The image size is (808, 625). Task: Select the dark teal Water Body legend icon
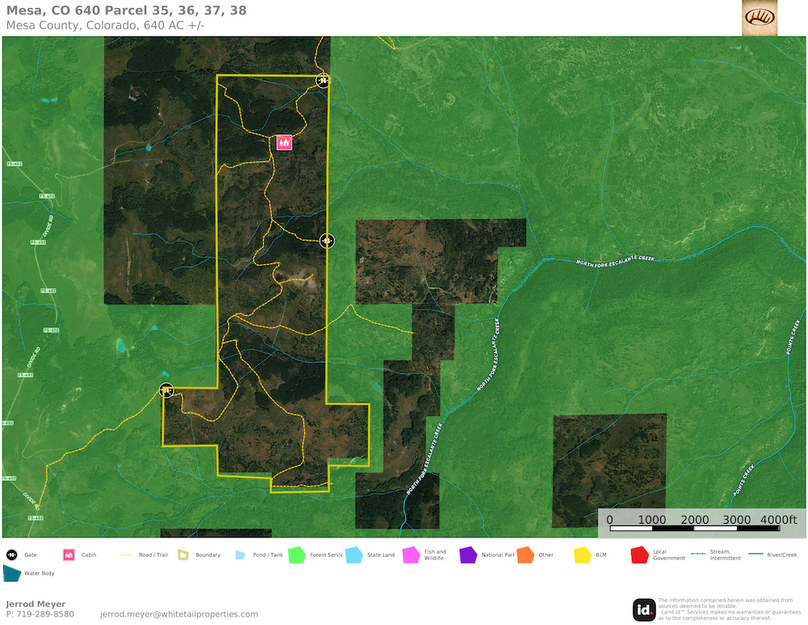[x=12, y=574]
